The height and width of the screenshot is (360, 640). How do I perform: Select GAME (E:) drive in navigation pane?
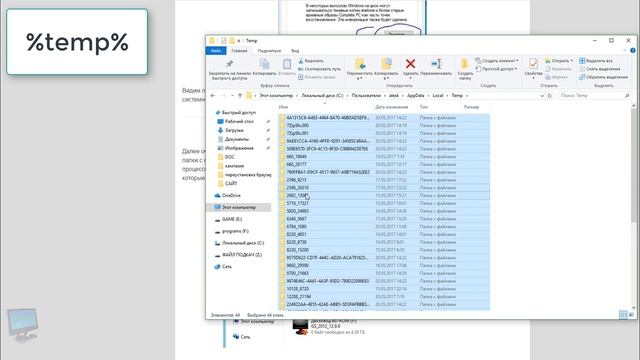coord(232,219)
